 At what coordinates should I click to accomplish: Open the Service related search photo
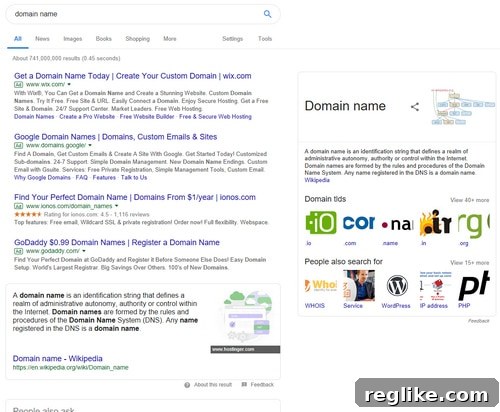pyautogui.click(x=359, y=286)
